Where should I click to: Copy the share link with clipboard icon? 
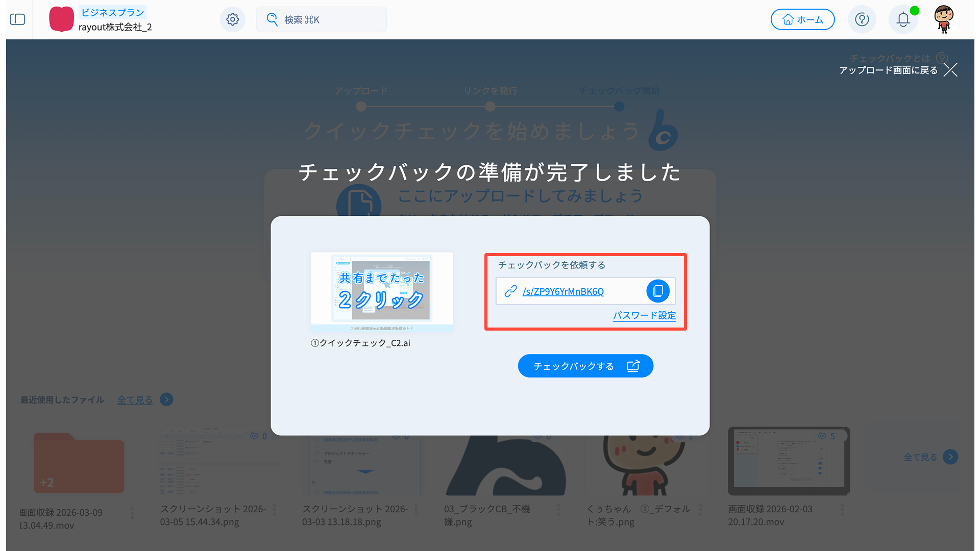coord(658,291)
